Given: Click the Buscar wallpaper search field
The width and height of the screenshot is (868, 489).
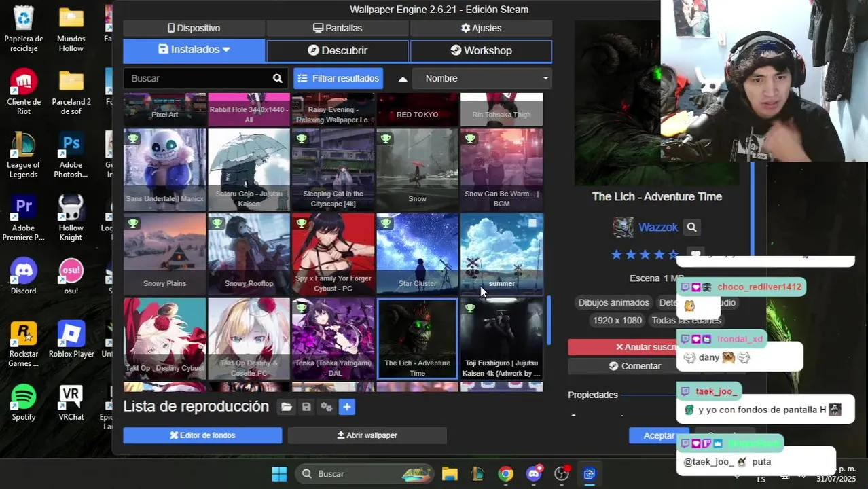Looking at the screenshot, I should click(x=197, y=78).
